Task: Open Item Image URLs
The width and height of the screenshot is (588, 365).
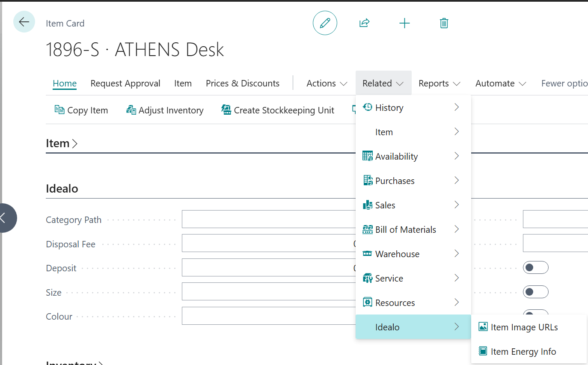Action: coord(524,327)
